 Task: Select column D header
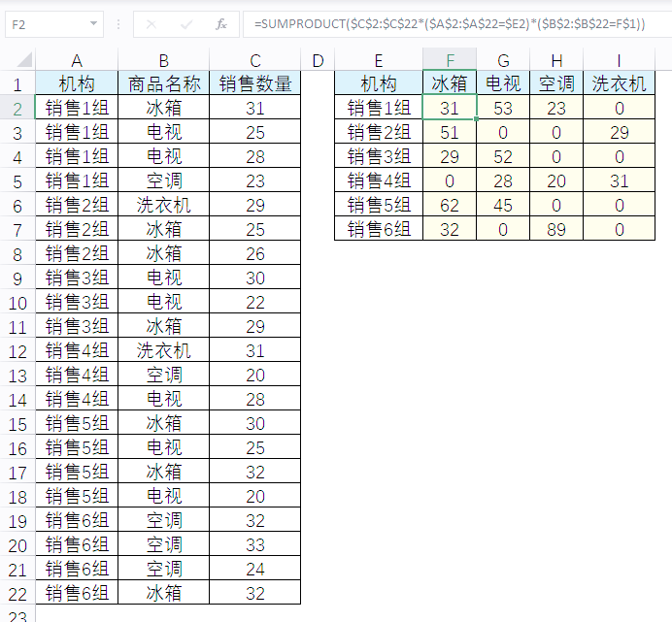point(318,60)
